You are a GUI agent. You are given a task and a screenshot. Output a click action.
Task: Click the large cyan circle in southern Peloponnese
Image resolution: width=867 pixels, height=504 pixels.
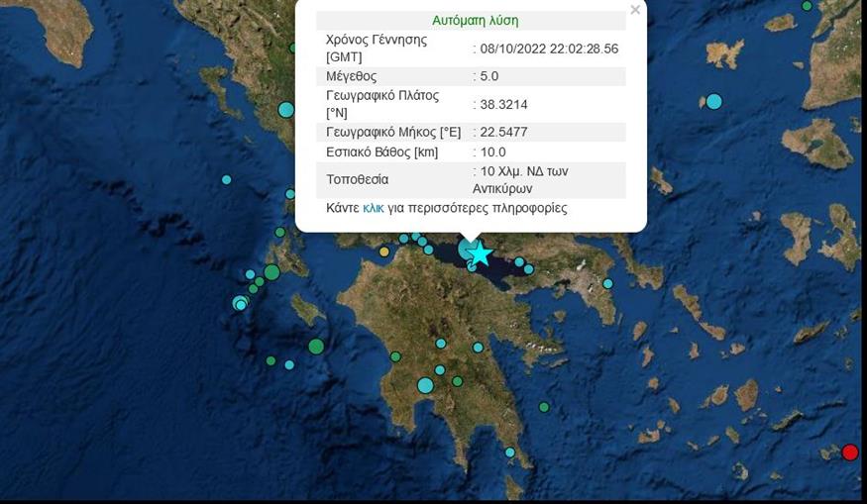(x=425, y=385)
